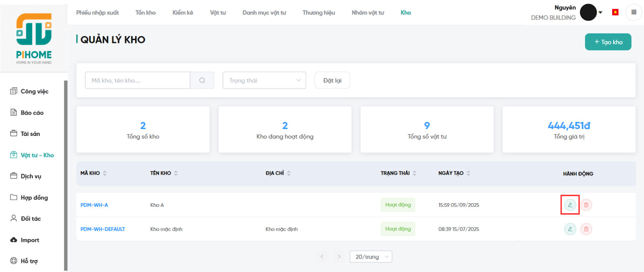The height and width of the screenshot is (272, 644).
Task: Switch to the Tồn kho tab
Action: coord(145,12)
